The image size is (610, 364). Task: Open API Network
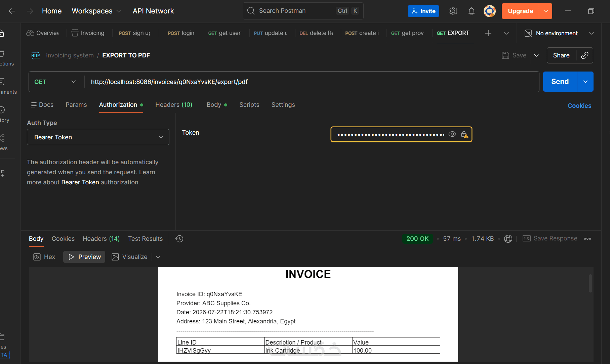tap(153, 11)
